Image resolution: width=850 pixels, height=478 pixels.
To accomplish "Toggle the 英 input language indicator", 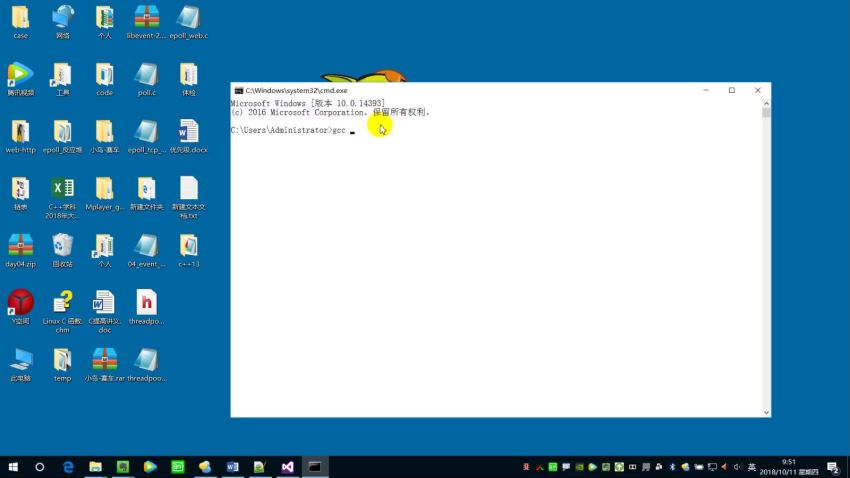I will click(x=751, y=467).
